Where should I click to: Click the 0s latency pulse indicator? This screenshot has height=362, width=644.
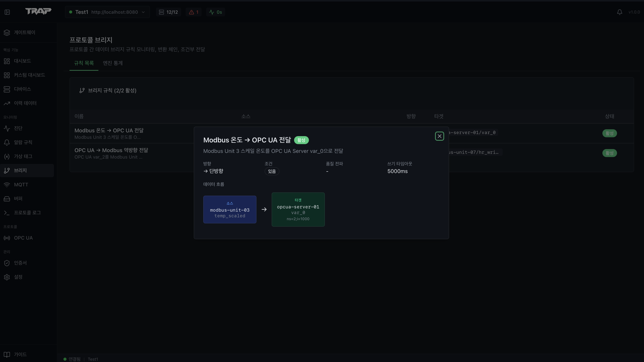[x=215, y=12]
